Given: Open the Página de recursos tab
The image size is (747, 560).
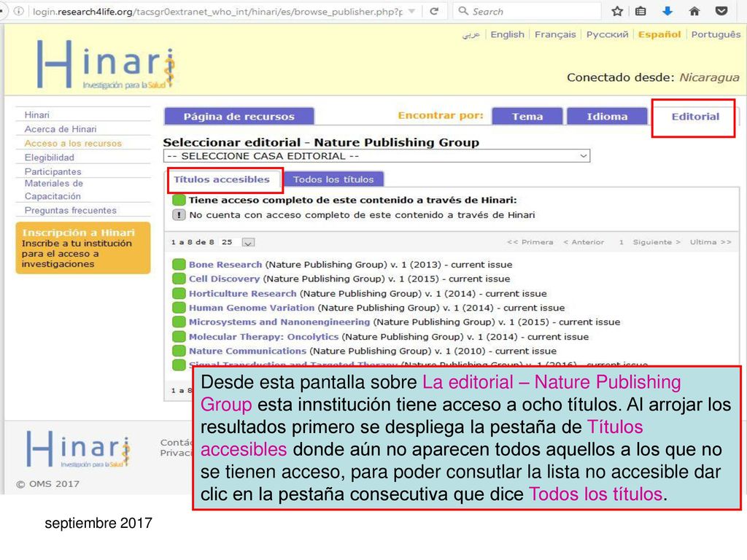Looking at the screenshot, I should click(x=239, y=116).
